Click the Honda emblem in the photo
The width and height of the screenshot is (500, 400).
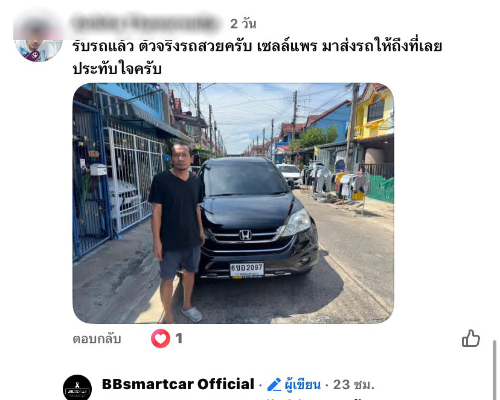click(245, 235)
